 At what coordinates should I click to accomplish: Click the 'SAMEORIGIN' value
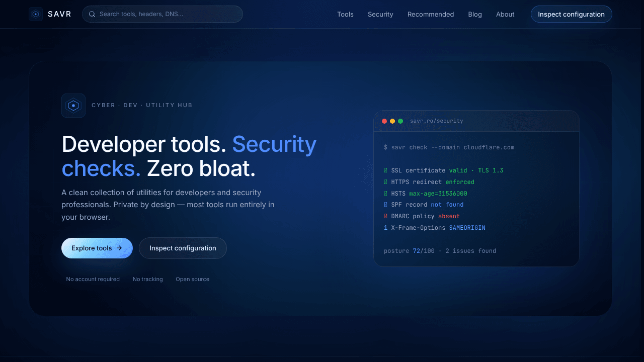(467, 228)
